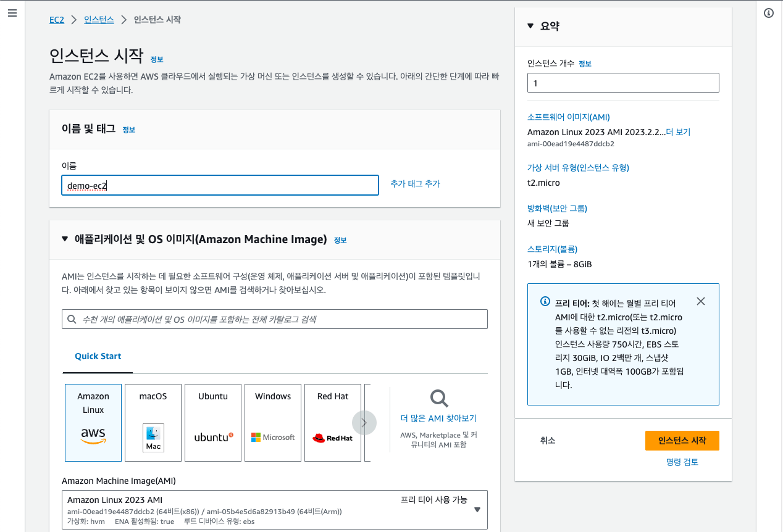Image resolution: width=783 pixels, height=532 pixels.
Task: Click the orange 인스턴스 시작 button
Action: (682, 441)
